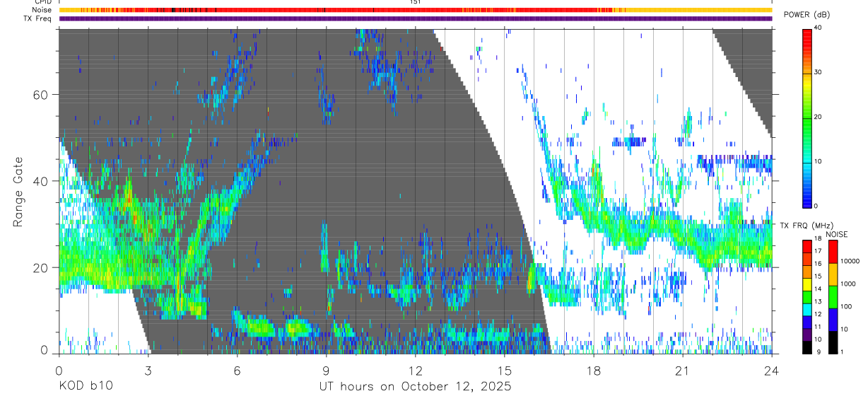Screen dimensions: 868x401
Task: Click the purple TX Freq strip across the top
Action: point(416,18)
